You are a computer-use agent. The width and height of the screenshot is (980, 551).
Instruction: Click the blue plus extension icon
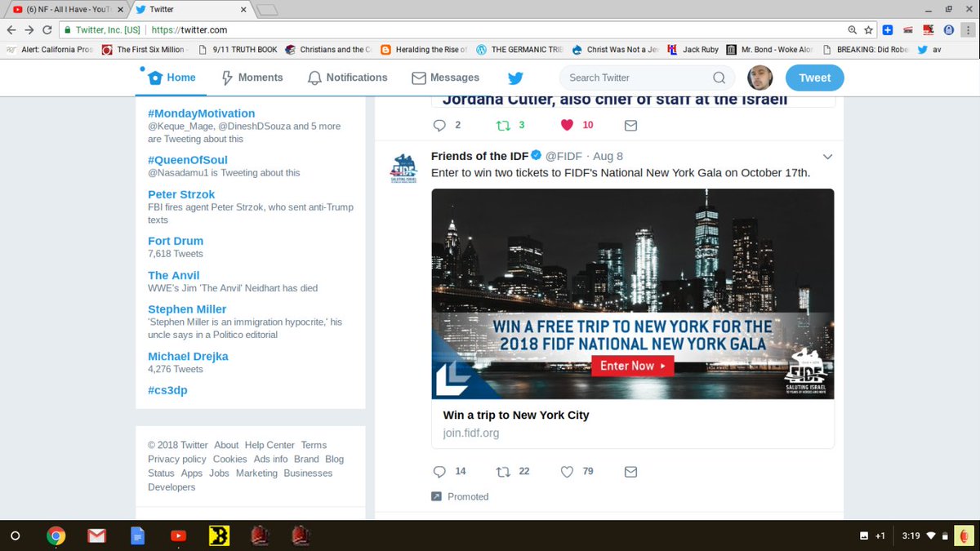(888, 29)
